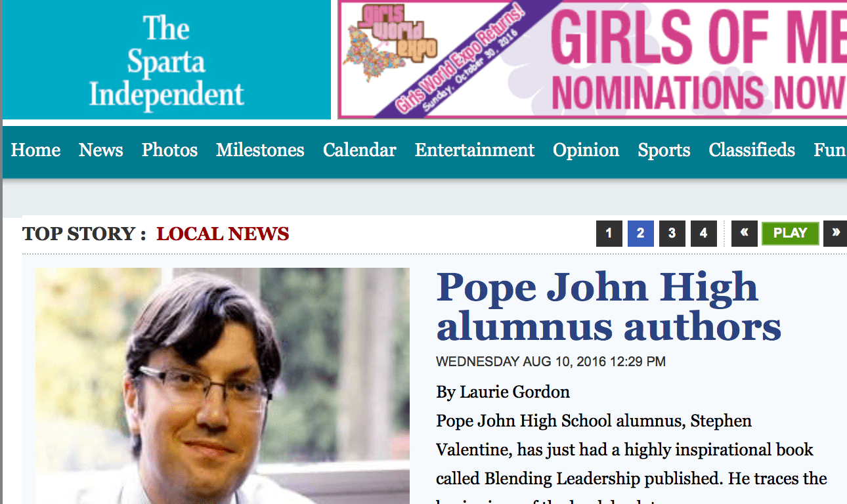Jump to top story slide 3
The height and width of the screenshot is (504, 847).
click(x=672, y=234)
